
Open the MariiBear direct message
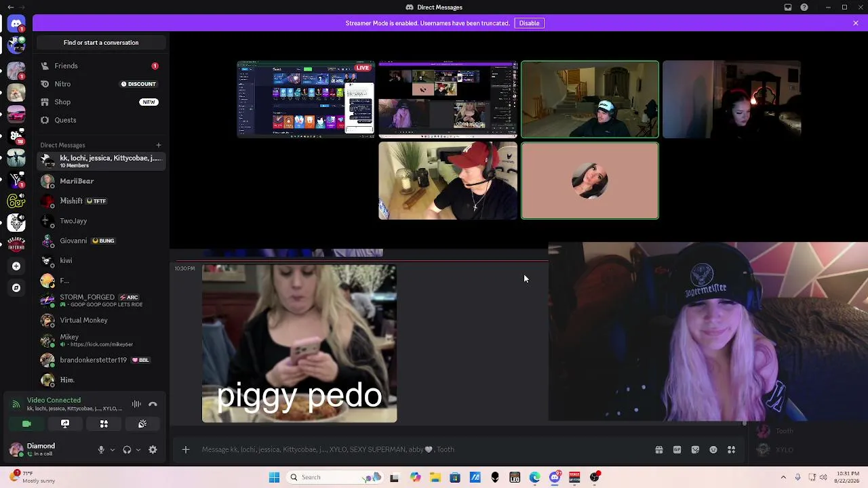101,181
